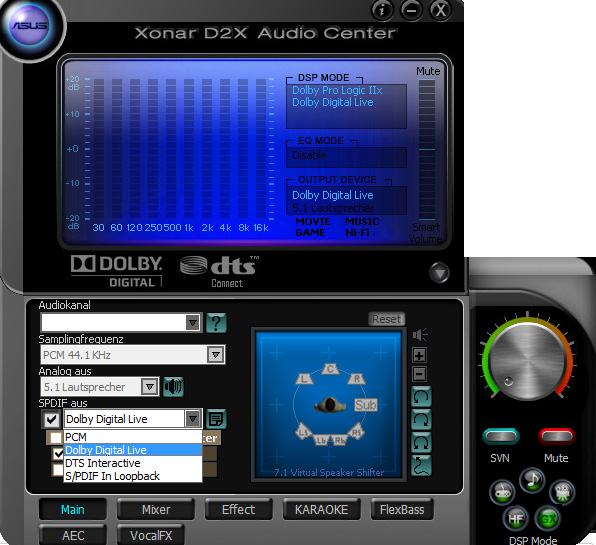Rotate speakers clockwise using the second teal arrow
The image size is (596, 545).
point(421,420)
